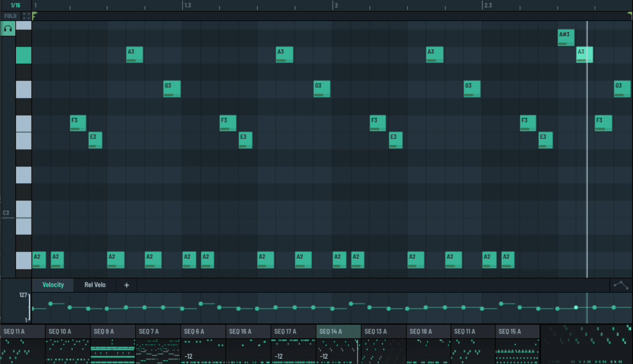The height and width of the screenshot is (364, 633).
Task: Select the SEQ 14 A clip header
Action: pyautogui.click(x=338, y=331)
